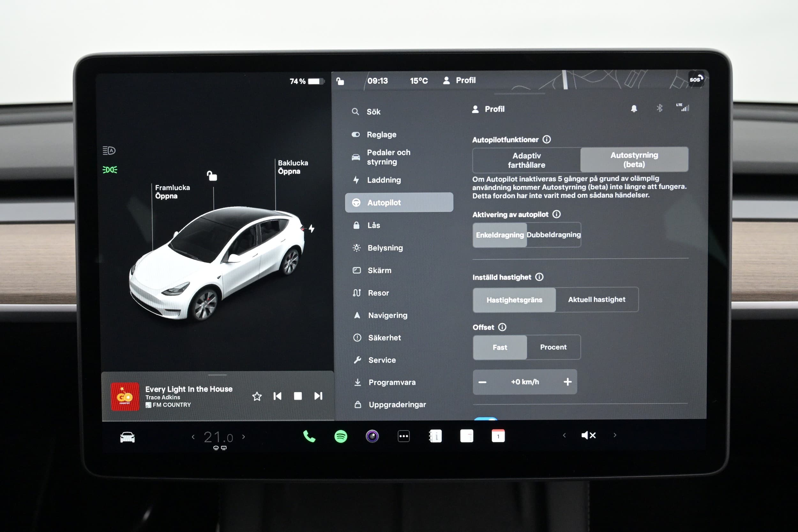This screenshot has height=532, width=798.
Task: Choose Enkeldragning activation
Action: 500,235
